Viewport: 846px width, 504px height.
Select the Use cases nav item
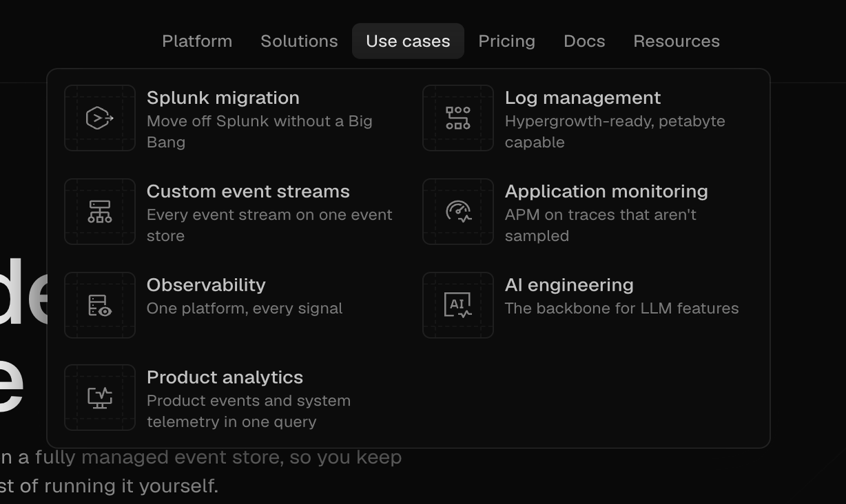(408, 41)
